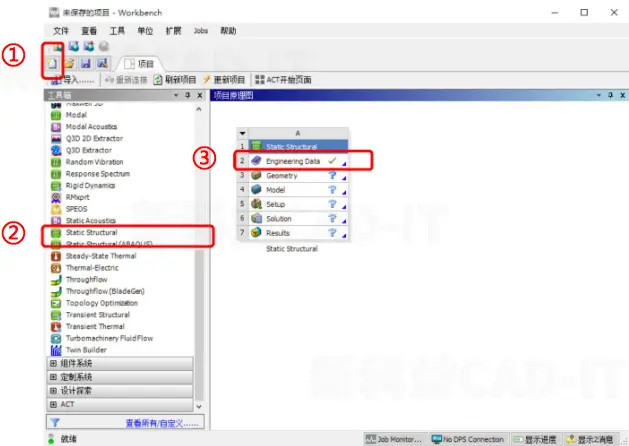Click the new project icon
Viewport: 629px width, 446px height.
pyautogui.click(x=52, y=63)
